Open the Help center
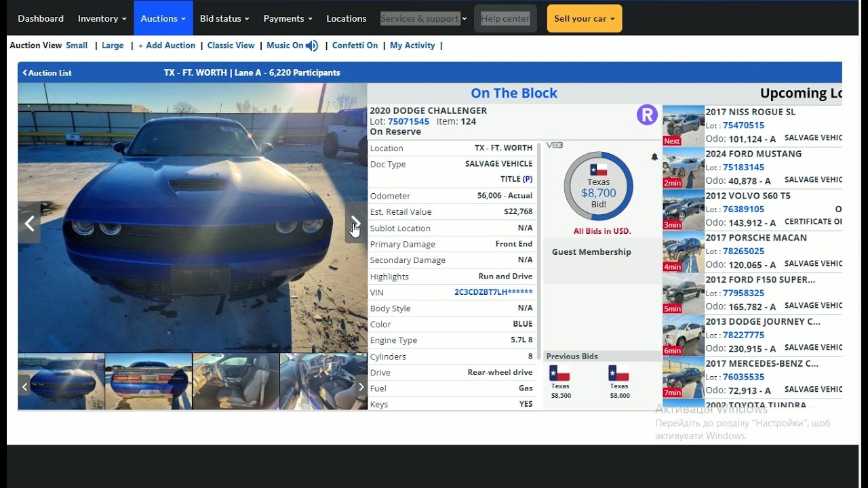 (505, 18)
